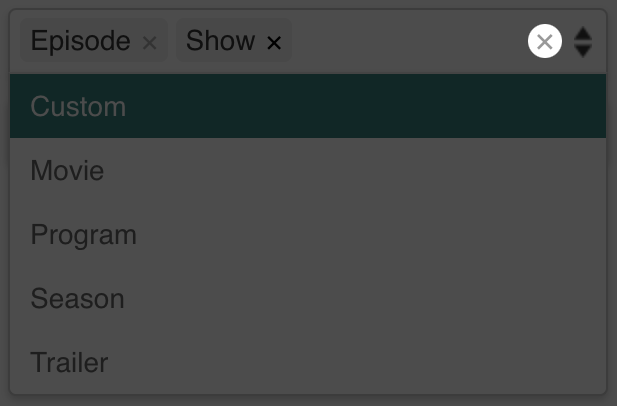The height and width of the screenshot is (406, 617).
Task: Add Trailer as a selected type
Action: (x=308, y=362)
